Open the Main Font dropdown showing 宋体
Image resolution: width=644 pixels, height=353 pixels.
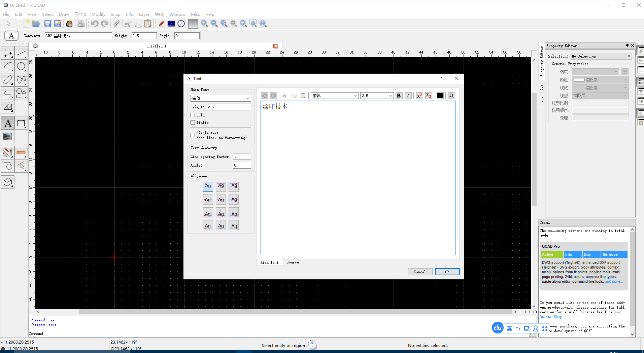pos(221,98)
